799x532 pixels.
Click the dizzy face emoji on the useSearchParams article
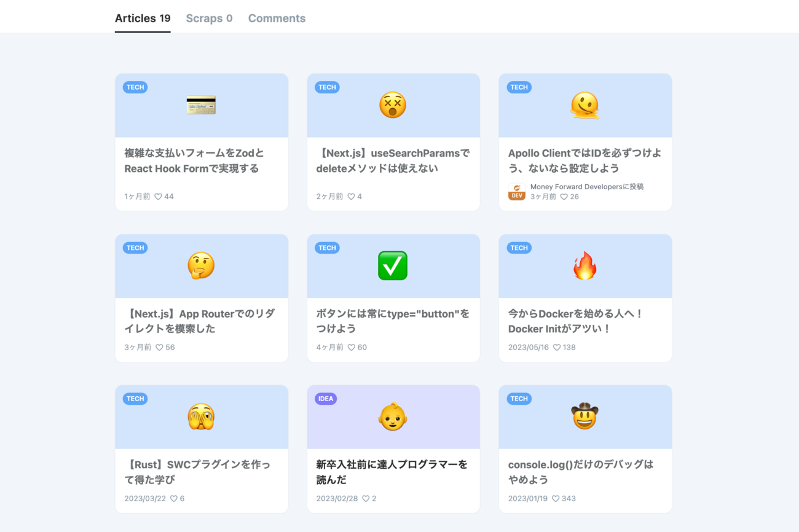[x=393, y=104]
